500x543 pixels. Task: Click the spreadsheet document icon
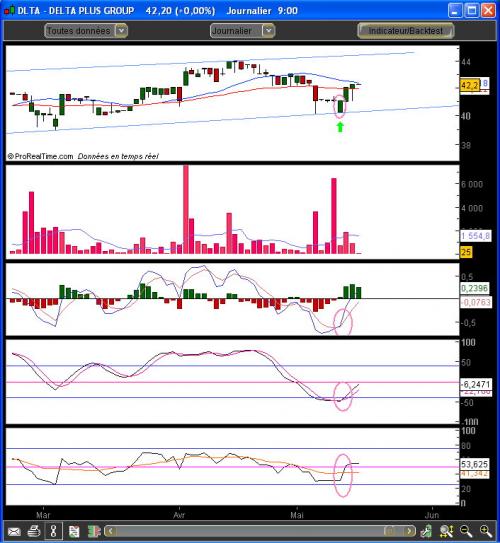click(x=74, y=531)
